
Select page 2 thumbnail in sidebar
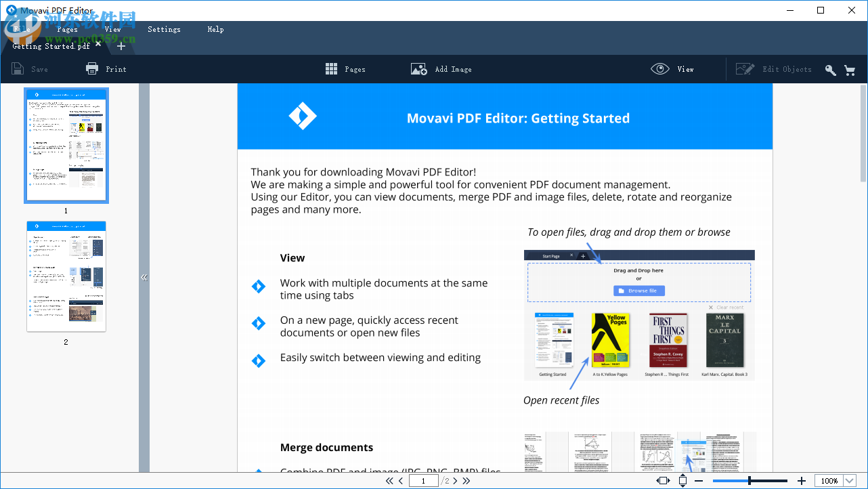click(x=66, y=276)
